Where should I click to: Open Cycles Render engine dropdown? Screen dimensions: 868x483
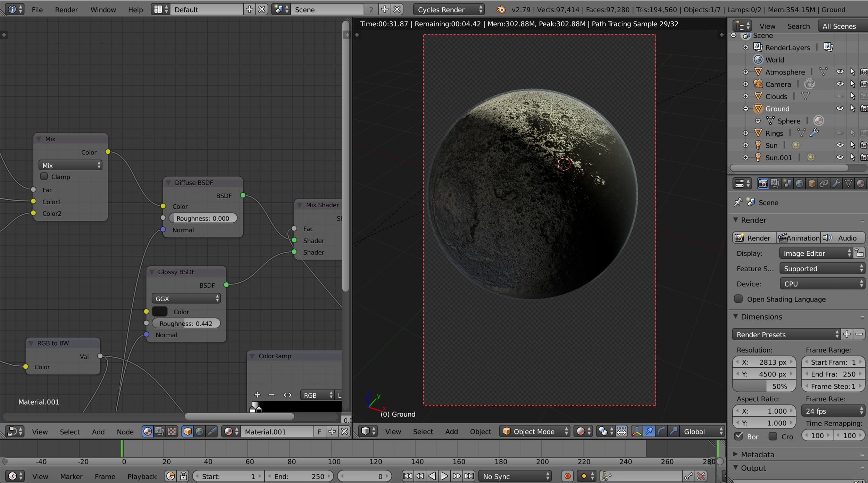[449, 9]
